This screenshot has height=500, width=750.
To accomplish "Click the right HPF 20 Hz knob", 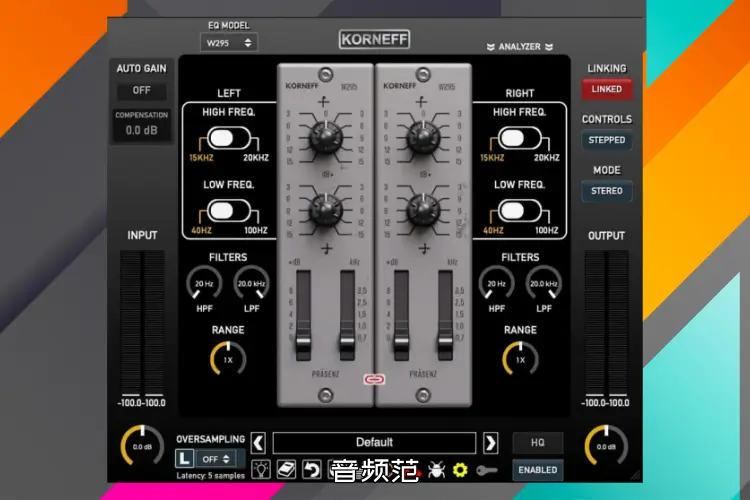I will [x=496, y=283].
